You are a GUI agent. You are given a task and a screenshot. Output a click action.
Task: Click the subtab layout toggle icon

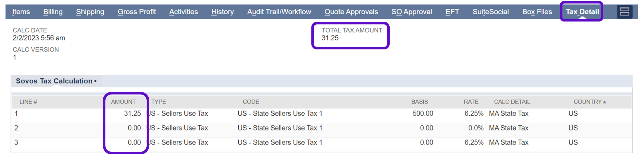pos(624,12)
